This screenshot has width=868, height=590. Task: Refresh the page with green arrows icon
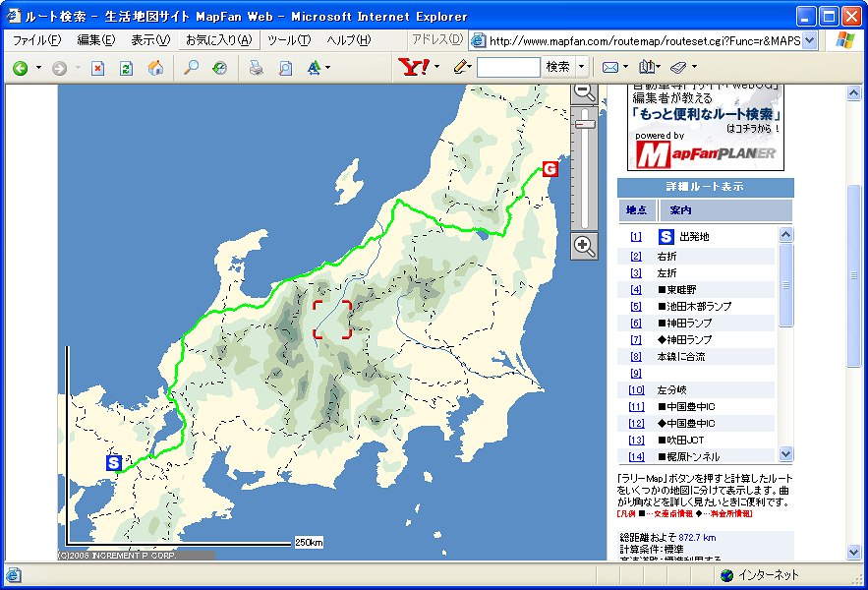pyautogui.click(x=126, y=68)
